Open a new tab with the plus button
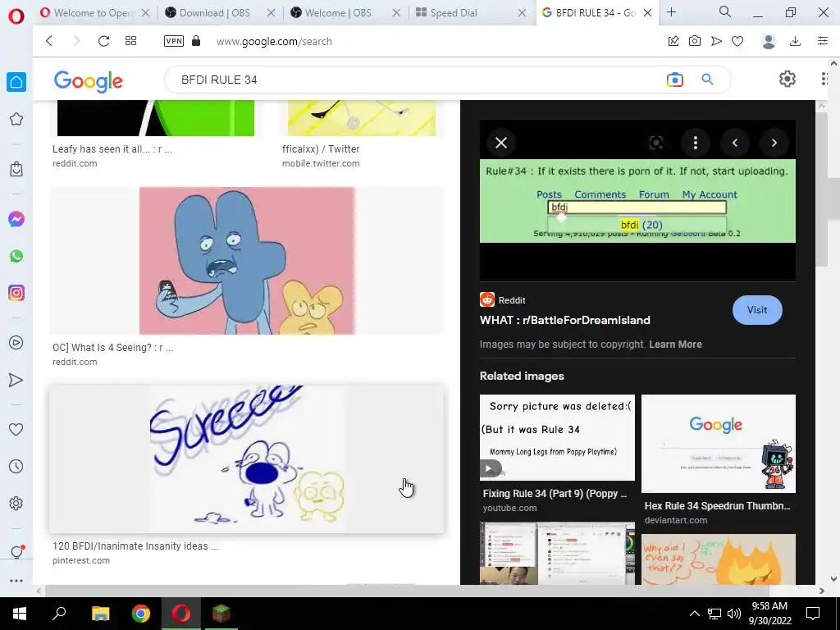The image size is (840, 630). 671,11
